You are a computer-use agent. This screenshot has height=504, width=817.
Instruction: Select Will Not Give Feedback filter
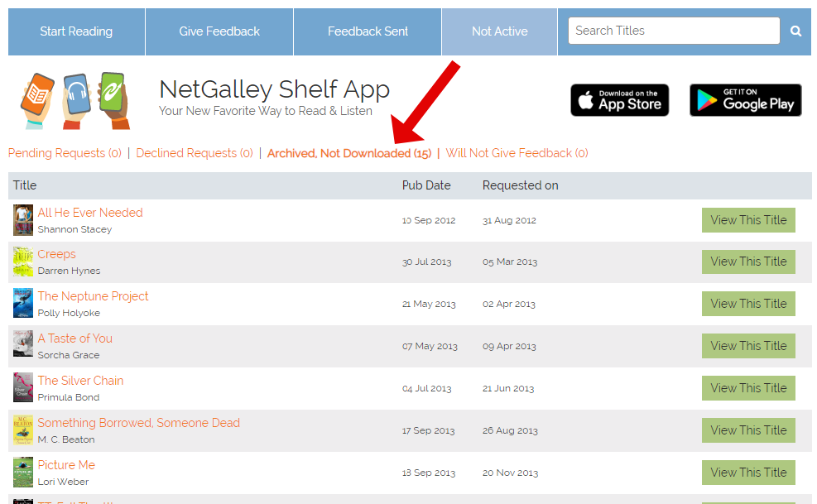click(x=517, y=153)
